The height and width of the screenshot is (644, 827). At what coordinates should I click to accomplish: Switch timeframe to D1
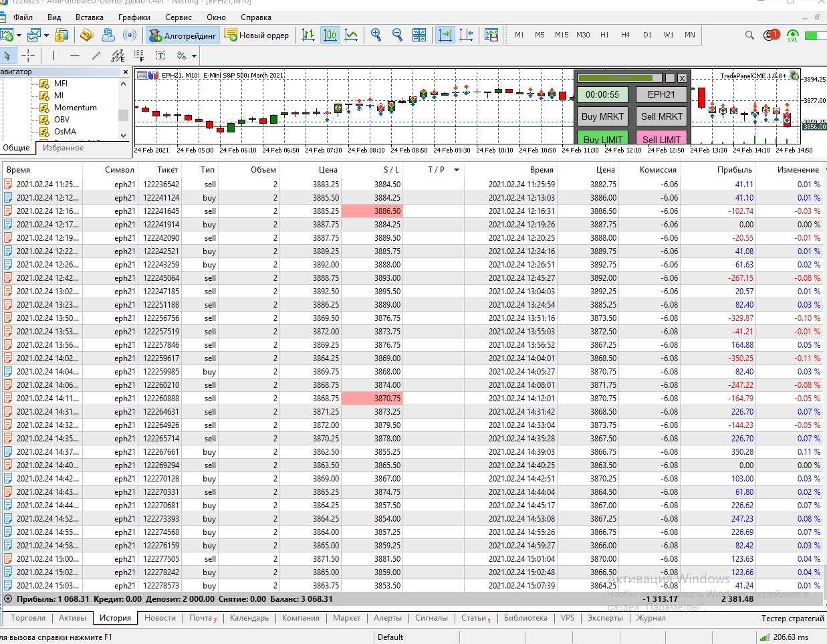pyautogui.click(x=647, y=35)
